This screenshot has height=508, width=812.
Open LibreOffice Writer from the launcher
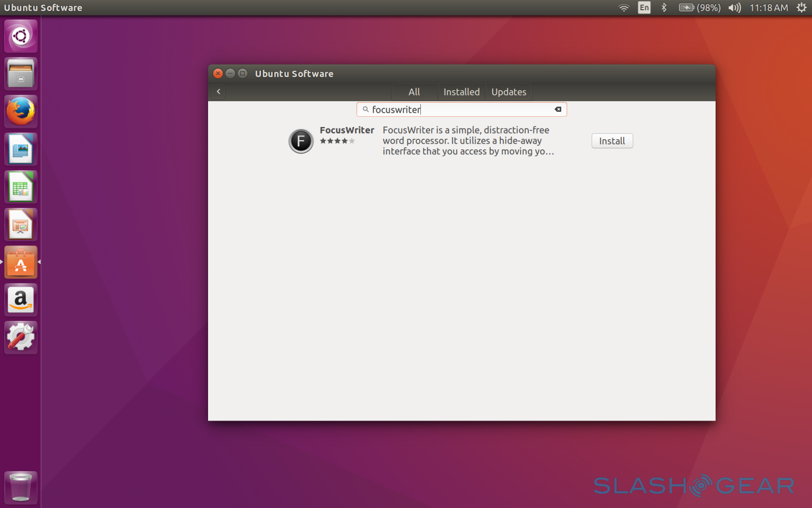pos(21,149)
